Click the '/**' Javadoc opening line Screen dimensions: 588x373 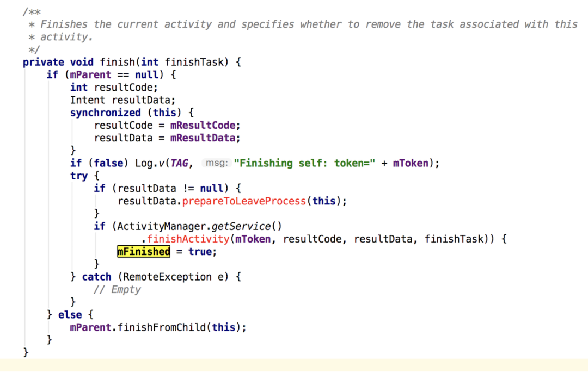click(x=32, y=12)
